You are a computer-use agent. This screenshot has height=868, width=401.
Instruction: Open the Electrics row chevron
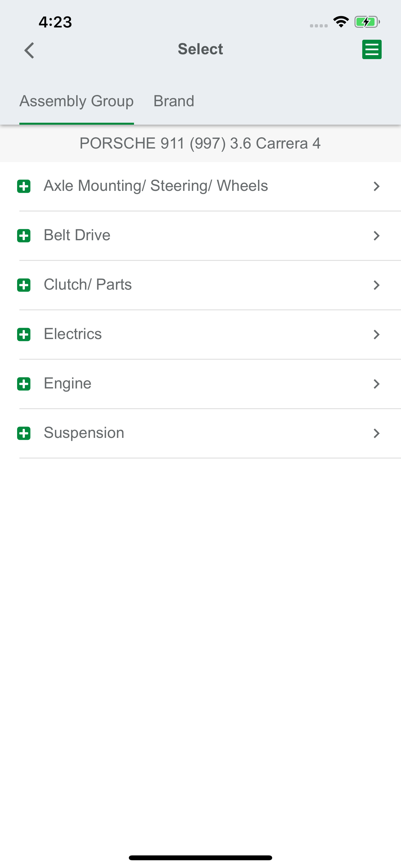[x=376, y=334]
